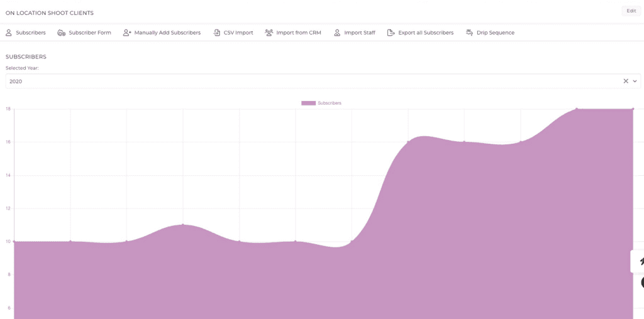Expand the Selected Year dropdown chevron
This screenshot has height=319, width=644.
point(635,81)
